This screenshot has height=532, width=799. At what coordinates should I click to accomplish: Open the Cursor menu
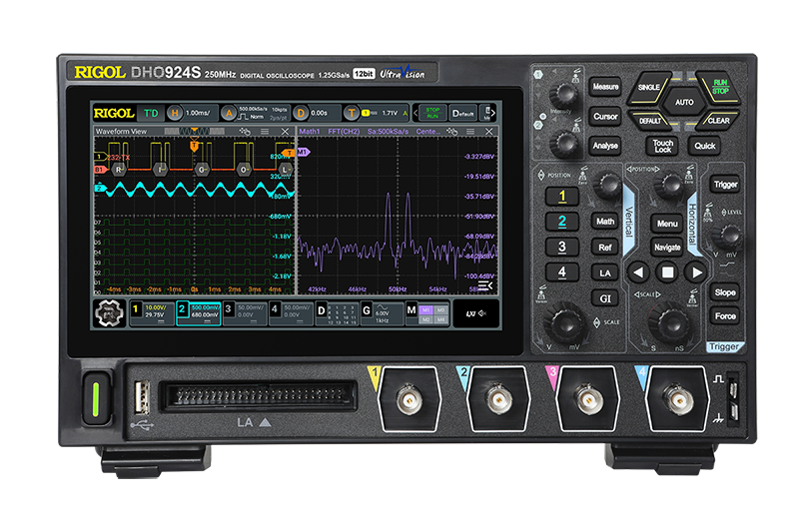click(x=605, y=117)
